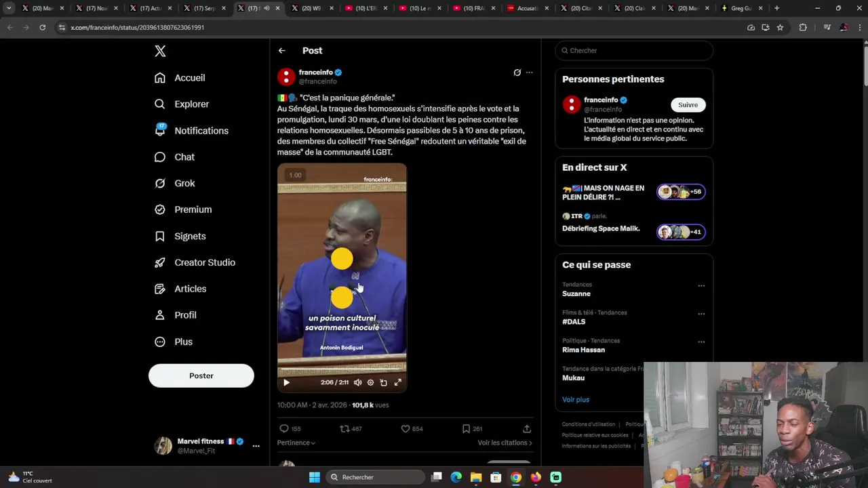868x488 pixels.
Task: Share the post with the upload icon
Action: pyautogui.click(x=527, y=428)
